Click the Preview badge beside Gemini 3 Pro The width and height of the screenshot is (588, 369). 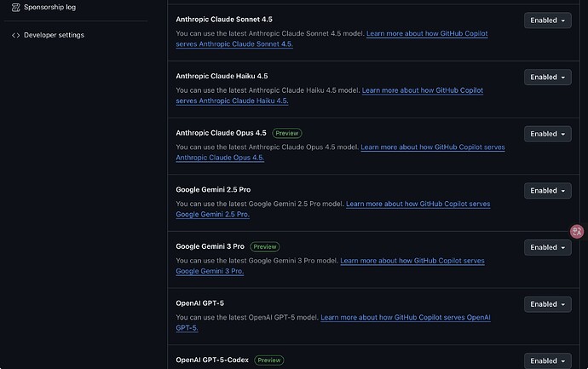click(265, 247)
